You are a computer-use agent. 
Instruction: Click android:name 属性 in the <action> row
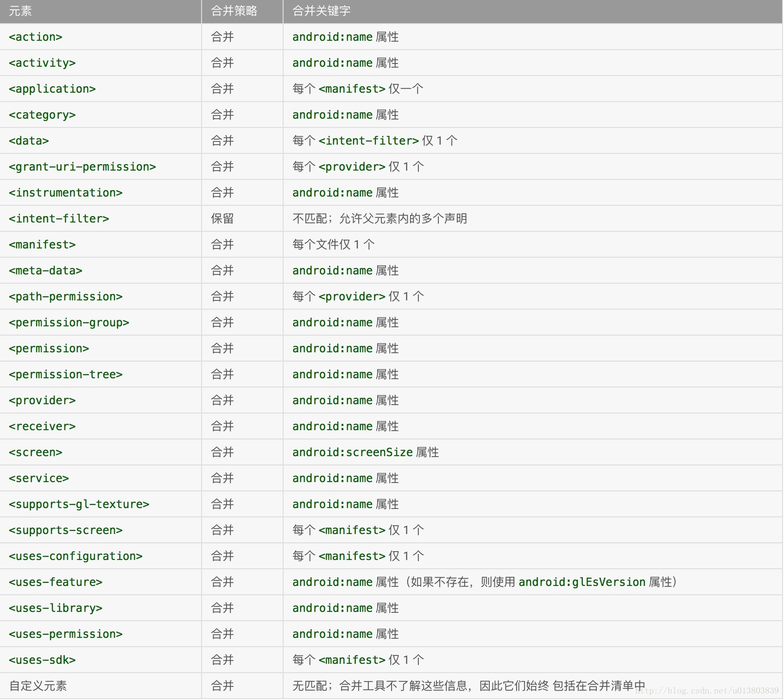346,37
